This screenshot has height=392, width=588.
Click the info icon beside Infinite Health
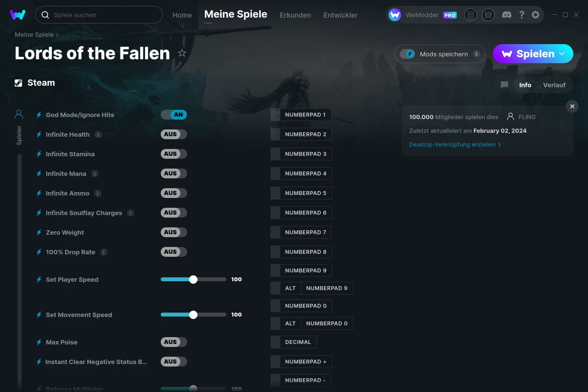pos(98,134)
